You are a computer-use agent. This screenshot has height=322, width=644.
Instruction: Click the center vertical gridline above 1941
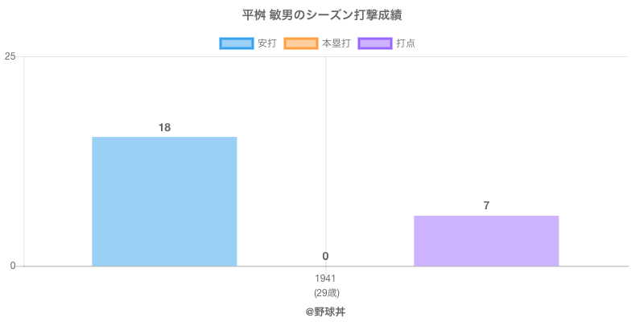(x=325, y=161)
